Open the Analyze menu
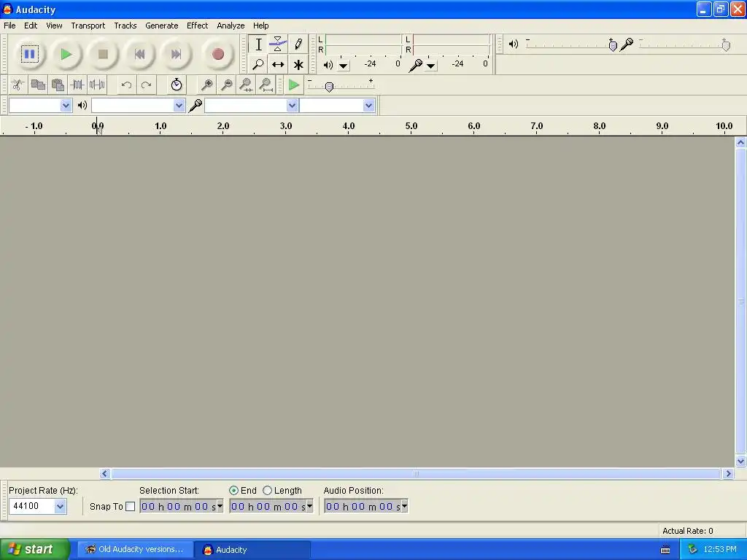Screen dimensions: 747x560 231,26
